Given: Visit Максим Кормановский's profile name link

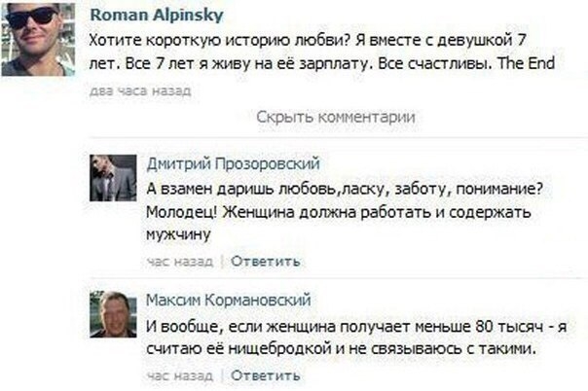Looking at the screenshot, I should 229,299.
